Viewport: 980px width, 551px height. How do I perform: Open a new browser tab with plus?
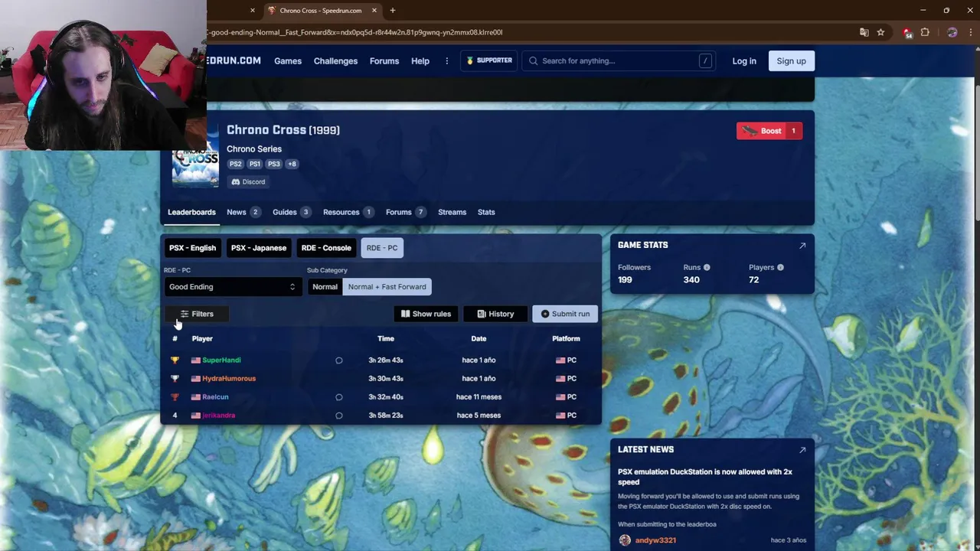point(393,11)
